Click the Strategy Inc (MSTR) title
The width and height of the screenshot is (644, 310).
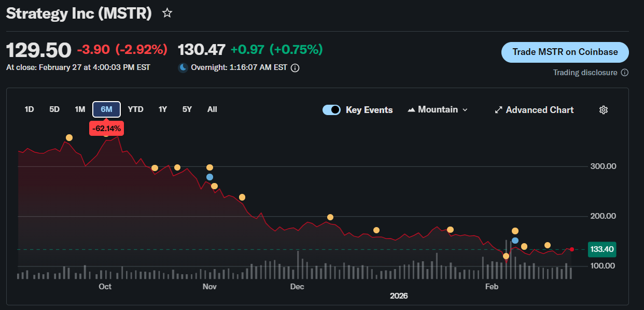(x=79, y=13)
